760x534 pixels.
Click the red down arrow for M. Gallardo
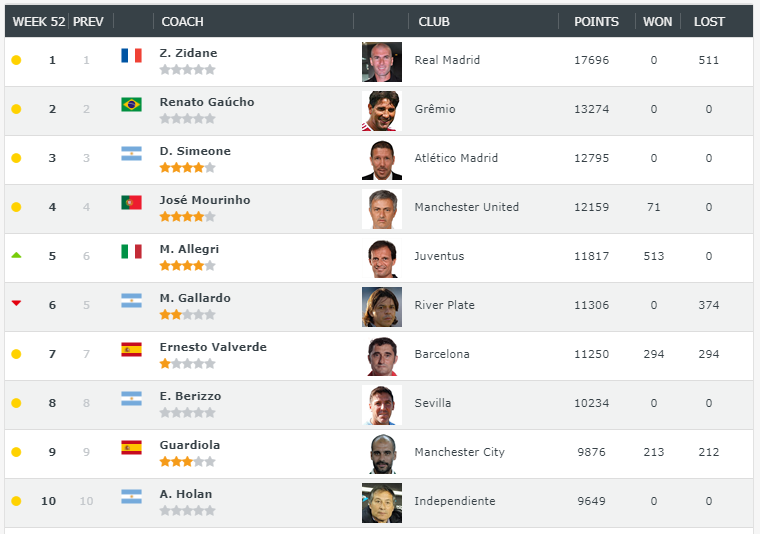[x=16, y=303]
